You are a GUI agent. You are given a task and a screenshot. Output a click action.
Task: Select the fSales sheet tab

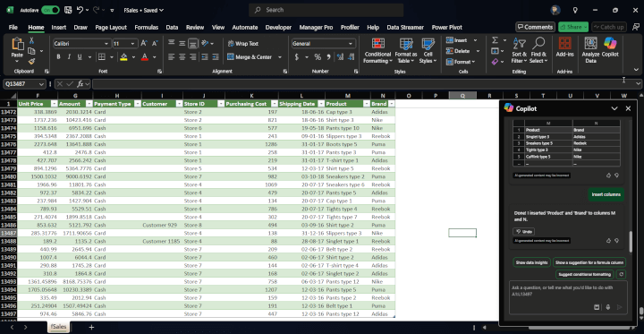(x=59, y=327)
